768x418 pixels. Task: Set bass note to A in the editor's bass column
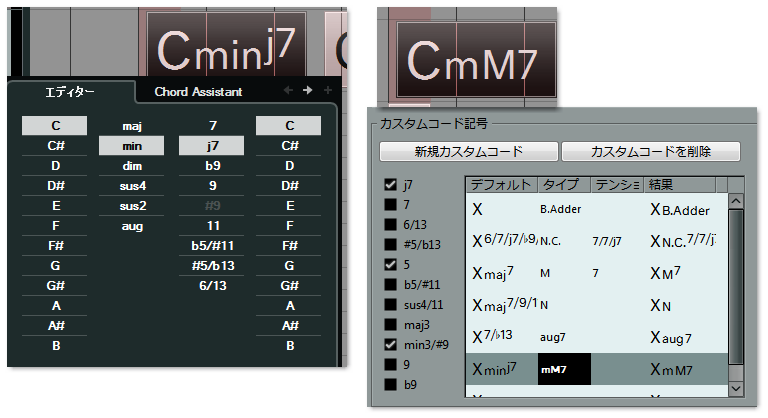tap(288, 306)
